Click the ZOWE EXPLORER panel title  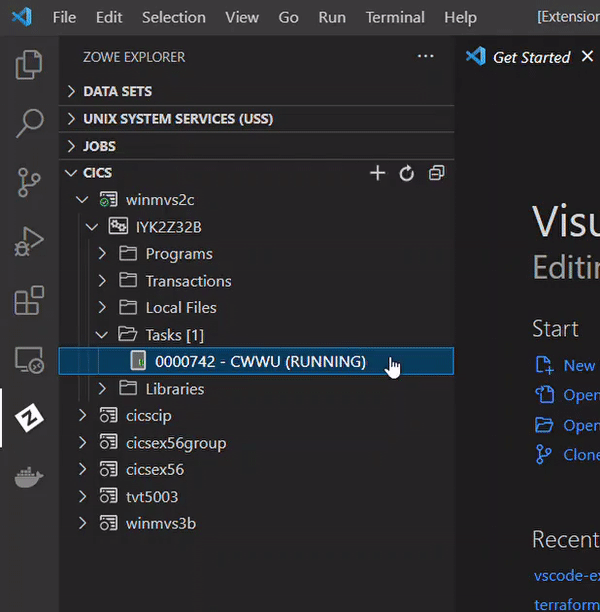134,57
